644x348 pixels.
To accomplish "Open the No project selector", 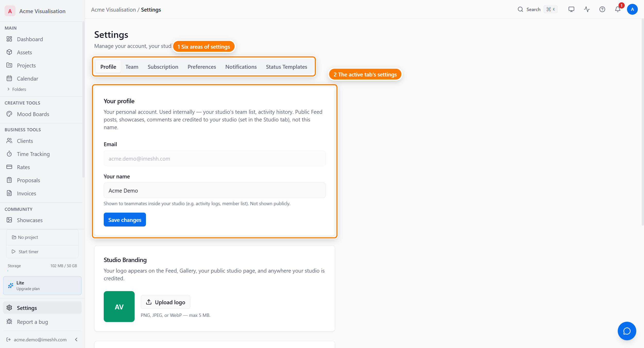I will point(42,237).
